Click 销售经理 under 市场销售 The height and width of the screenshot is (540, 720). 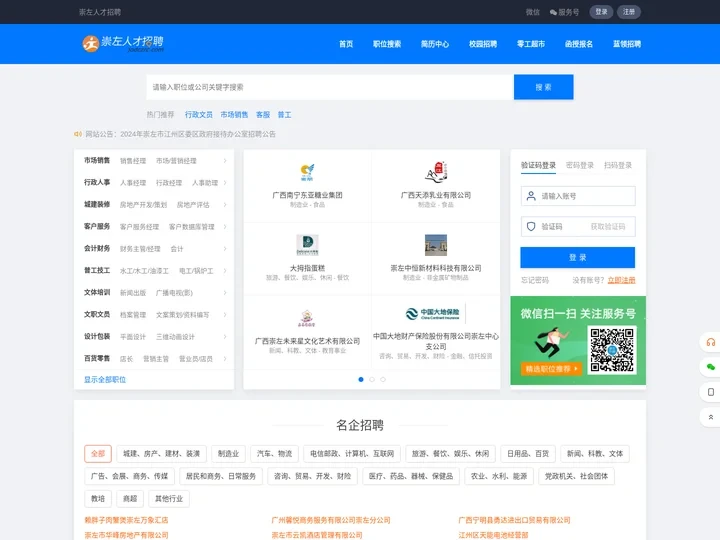coord(133,161)
